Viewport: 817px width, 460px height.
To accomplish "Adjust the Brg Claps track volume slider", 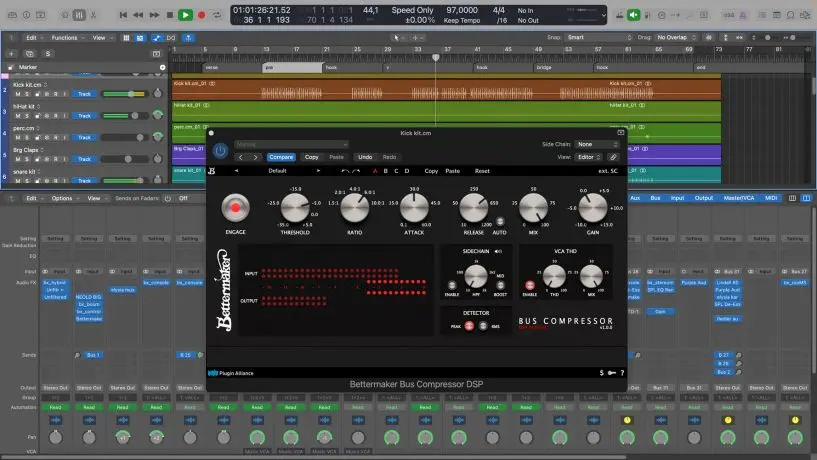I will [x=125, y=159].
